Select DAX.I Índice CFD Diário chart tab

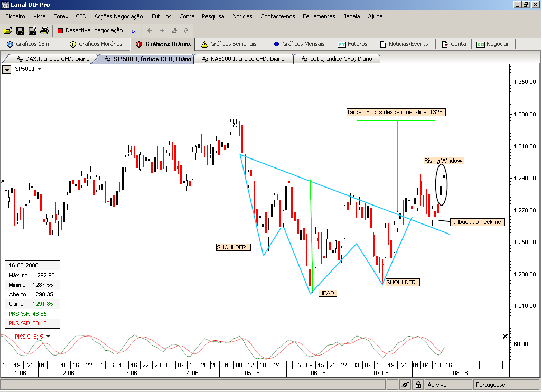pos(53,59)
